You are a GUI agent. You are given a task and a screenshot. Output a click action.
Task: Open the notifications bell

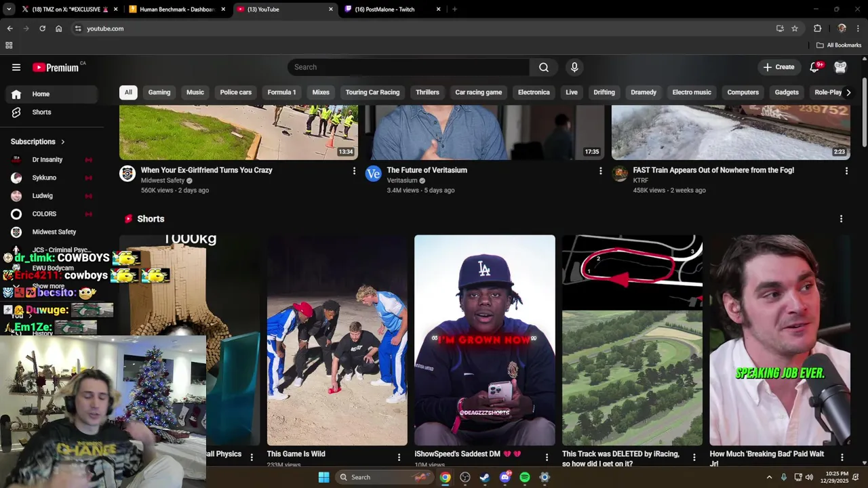tap(814, 67)
